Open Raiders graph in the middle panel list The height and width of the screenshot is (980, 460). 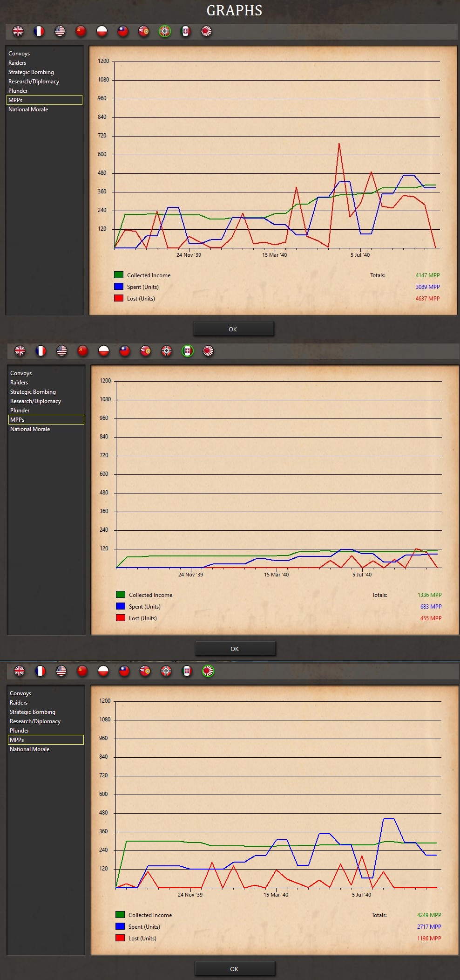point(19,383)
